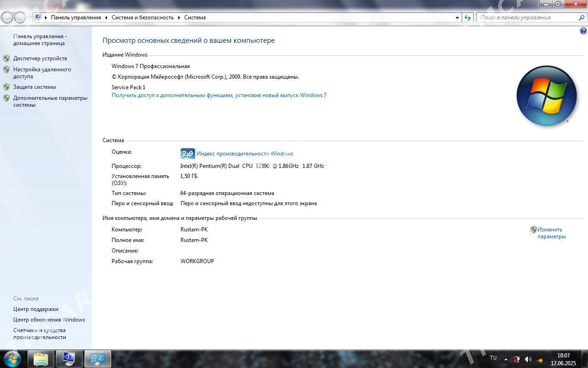
Task: Open the volume speaker tray icon
Action: pyautogui.click(x=528, y=359)
